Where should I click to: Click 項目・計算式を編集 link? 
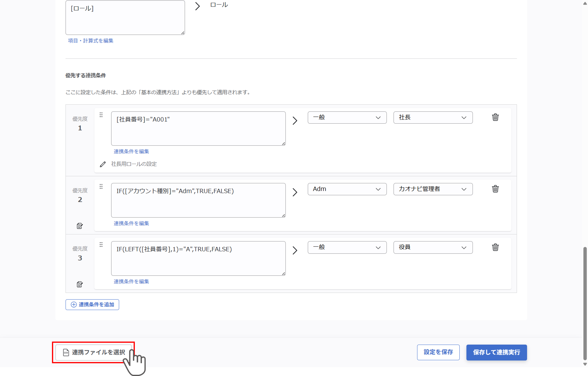tap(91, 41)
